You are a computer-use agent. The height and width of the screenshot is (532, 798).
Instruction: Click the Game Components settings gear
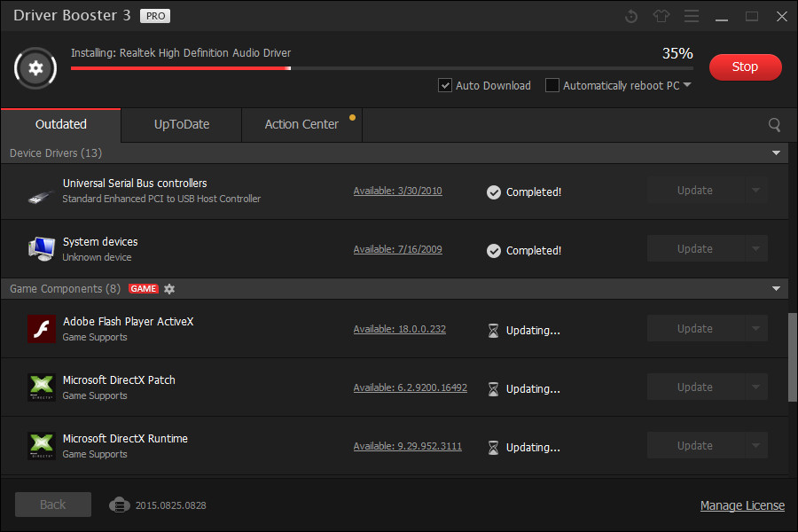point(168,288)
